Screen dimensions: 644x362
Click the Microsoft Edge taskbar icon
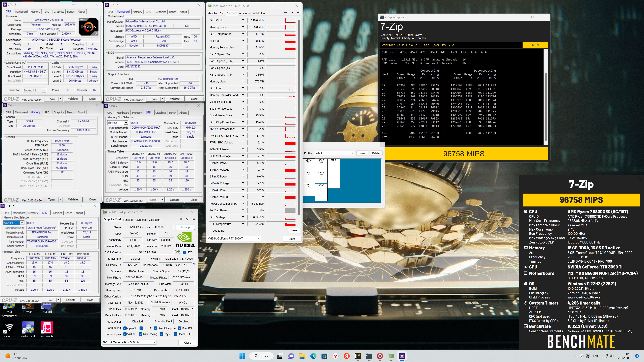coord(313,356)
